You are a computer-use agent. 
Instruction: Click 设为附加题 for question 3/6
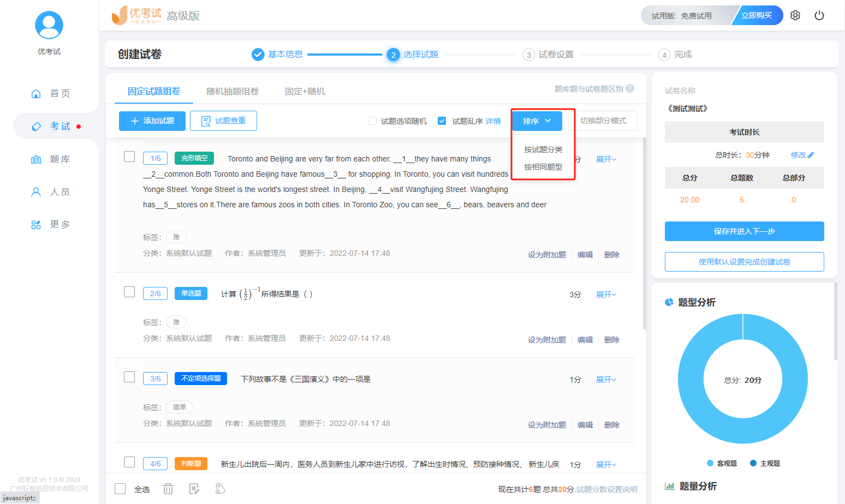point(547,425)
